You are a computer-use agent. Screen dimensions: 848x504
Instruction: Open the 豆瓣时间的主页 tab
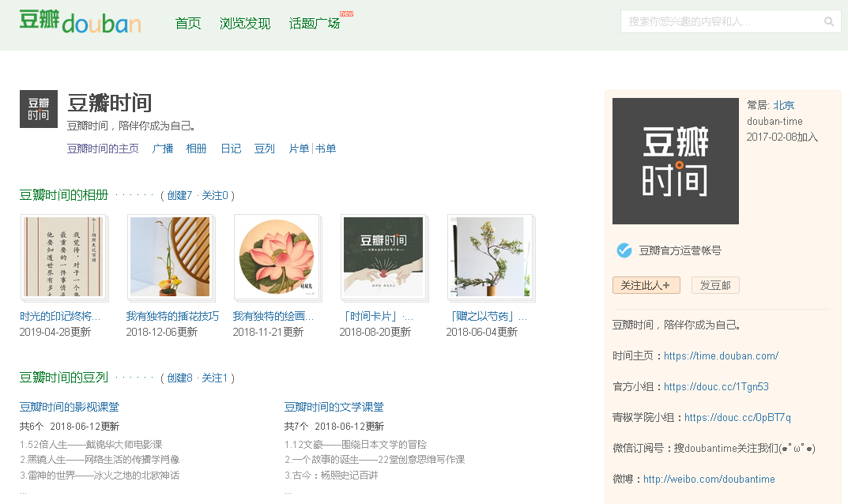[103, 149]
